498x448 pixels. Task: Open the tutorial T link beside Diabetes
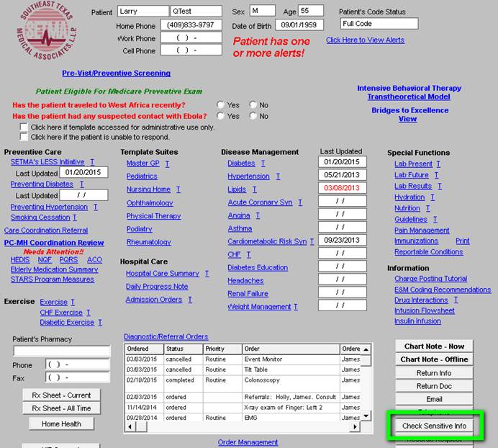[x=263, y=163]
